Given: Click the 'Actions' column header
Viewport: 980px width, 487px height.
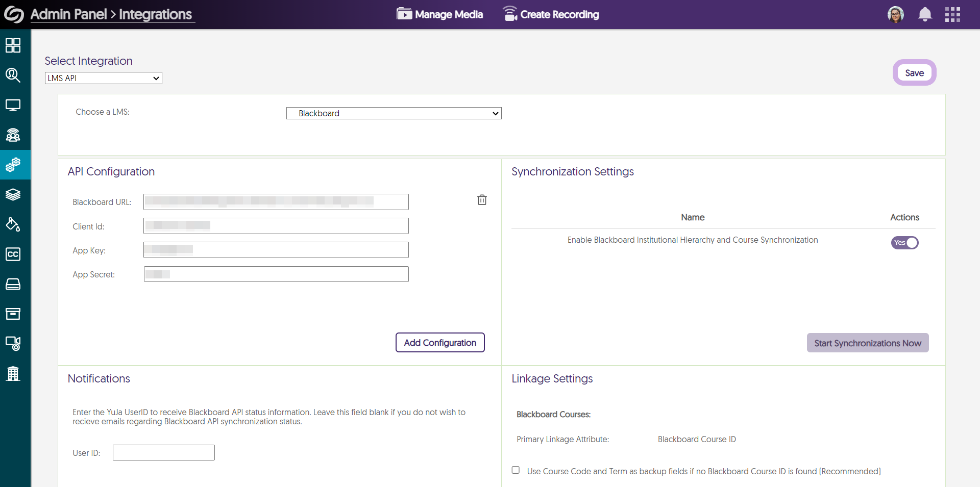Looking at the screenshot, I should pos(905,217).
